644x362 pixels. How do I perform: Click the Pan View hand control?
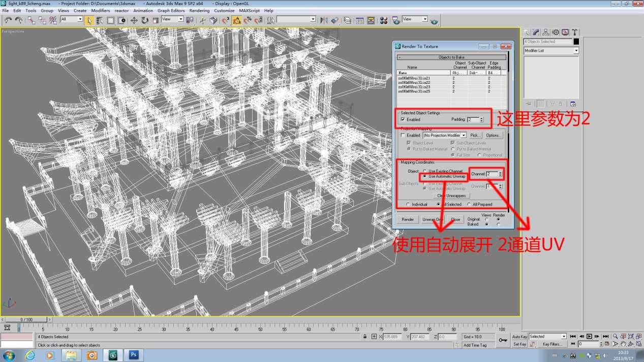coord(623,344)
